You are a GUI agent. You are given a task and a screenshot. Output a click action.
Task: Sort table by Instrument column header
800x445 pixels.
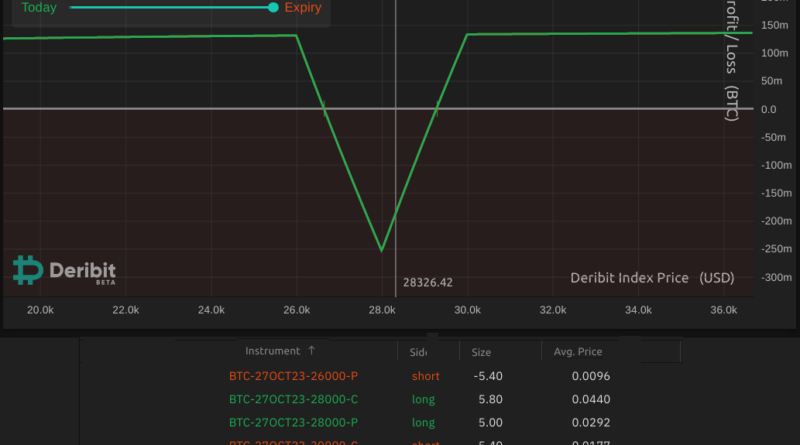click(272, 351)
